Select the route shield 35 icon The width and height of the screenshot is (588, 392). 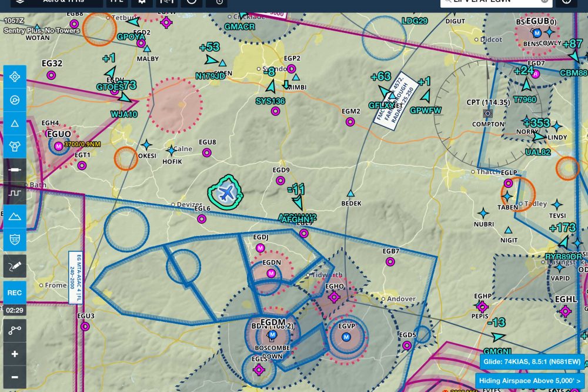(x=15, y=239)
